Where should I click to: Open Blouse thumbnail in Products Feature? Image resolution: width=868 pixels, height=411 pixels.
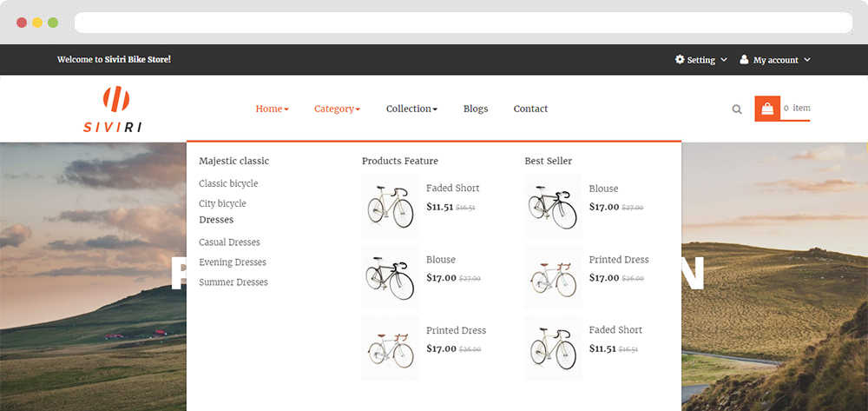coord(391,277)
